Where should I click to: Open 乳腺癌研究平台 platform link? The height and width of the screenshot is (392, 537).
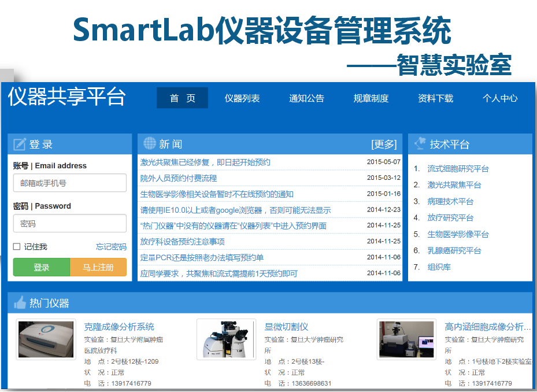click(x=454, y=251)
